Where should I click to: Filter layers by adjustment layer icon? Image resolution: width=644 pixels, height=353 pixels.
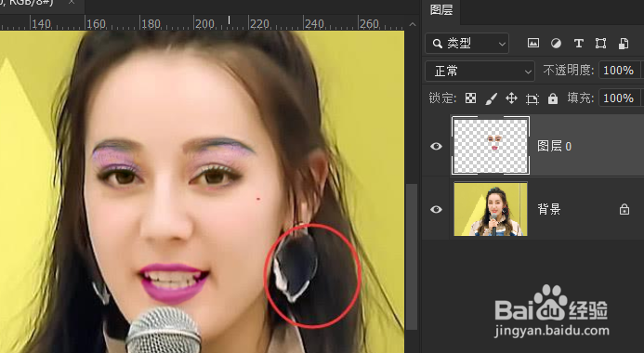(556, 43)
